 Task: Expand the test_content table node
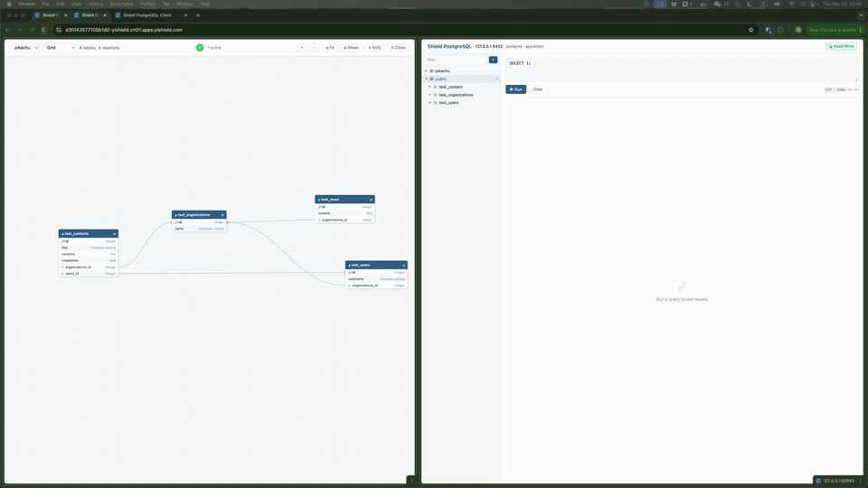(430, 87)
